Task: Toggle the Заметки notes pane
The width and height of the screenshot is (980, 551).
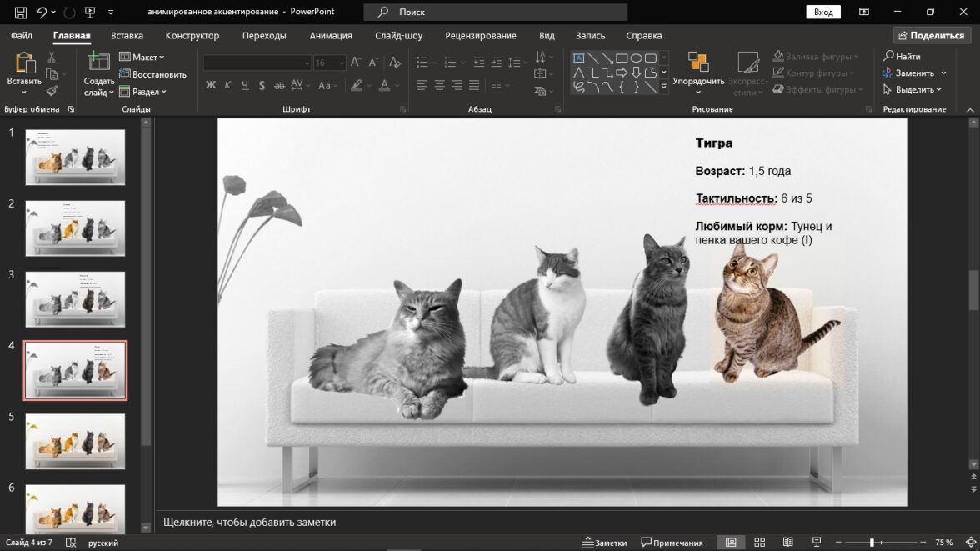Action: click(x=605, y=543)
